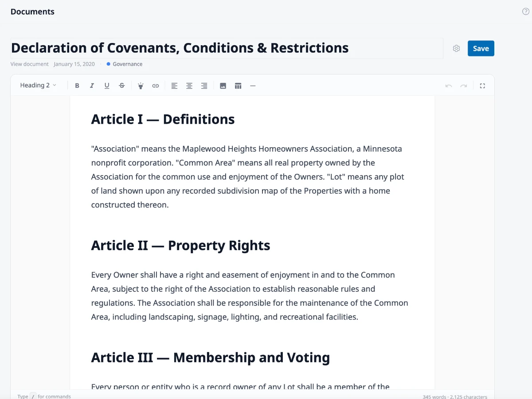
Task: Toggle bold formatting in the toolbar
Action: (77, 86)
